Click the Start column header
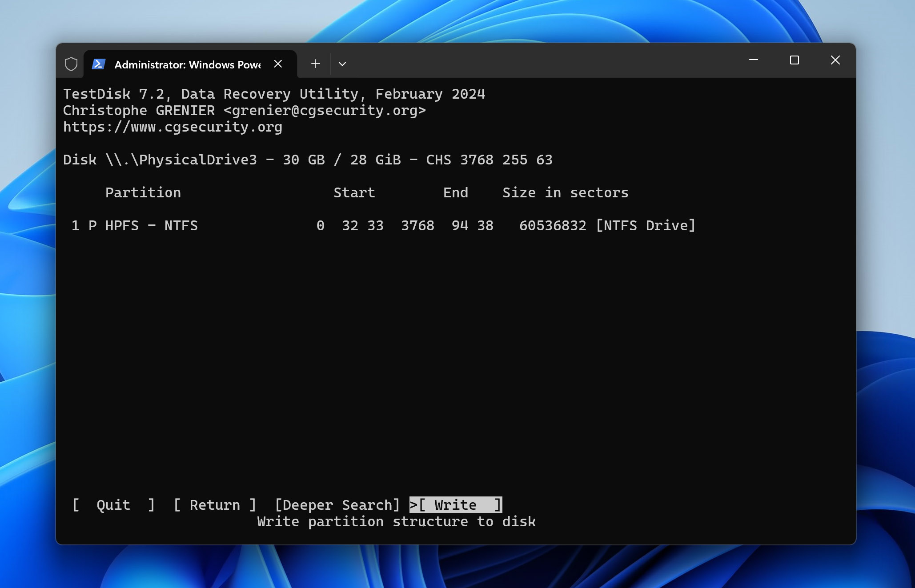Viewport: 915px width, 588px height. 354,193
